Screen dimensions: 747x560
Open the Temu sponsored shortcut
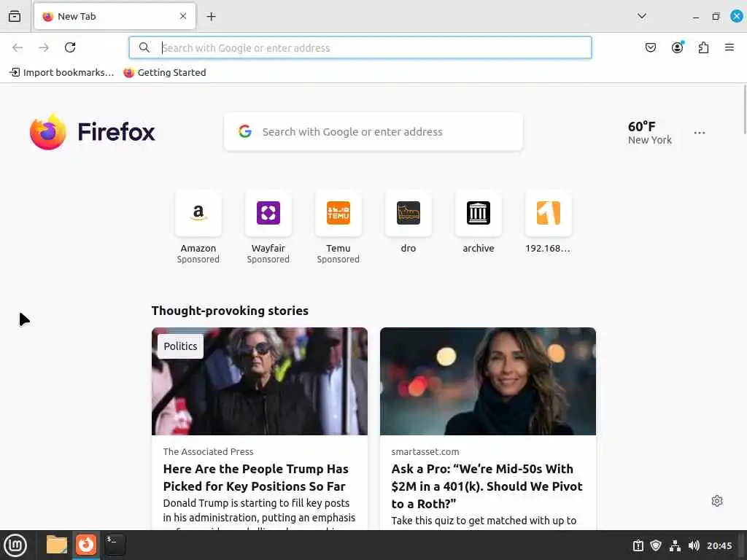coord(338,227)
